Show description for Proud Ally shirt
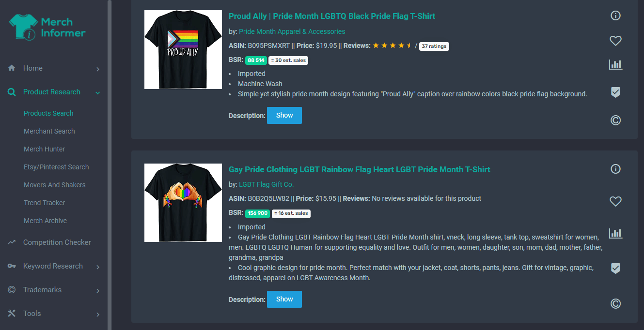The width and height of the screenshot is (644, 330). (284, 115)
